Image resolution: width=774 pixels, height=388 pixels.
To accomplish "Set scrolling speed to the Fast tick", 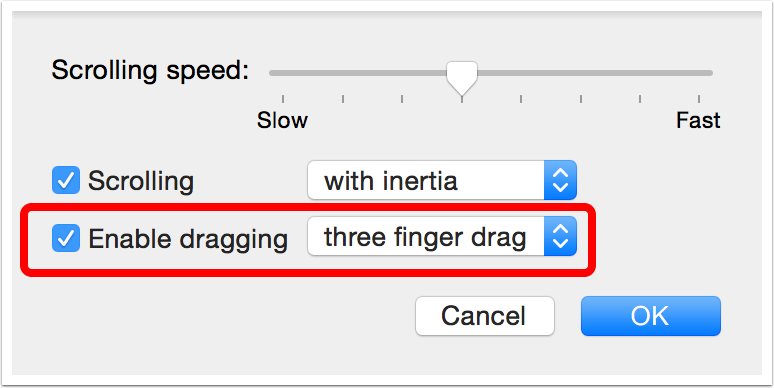I will (699, 99).
